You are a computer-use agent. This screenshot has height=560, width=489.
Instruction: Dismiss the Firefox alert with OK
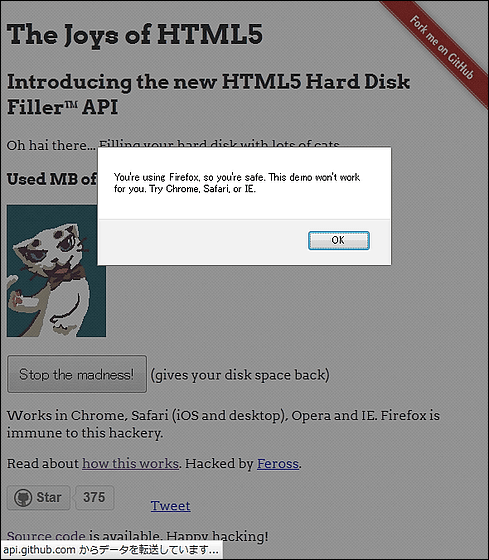coord(339,240)
